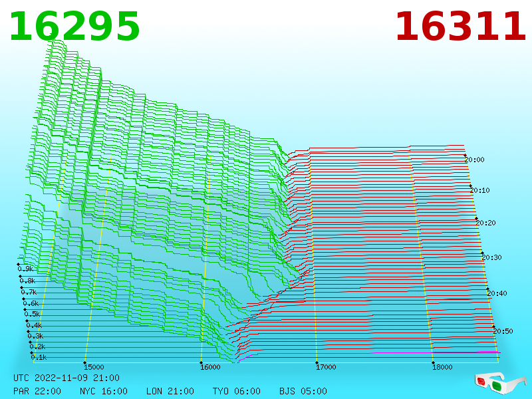This screenshot has height=399, width=532.
Task: Click the 20:50 time axis marker
Action: coord(503,331)
